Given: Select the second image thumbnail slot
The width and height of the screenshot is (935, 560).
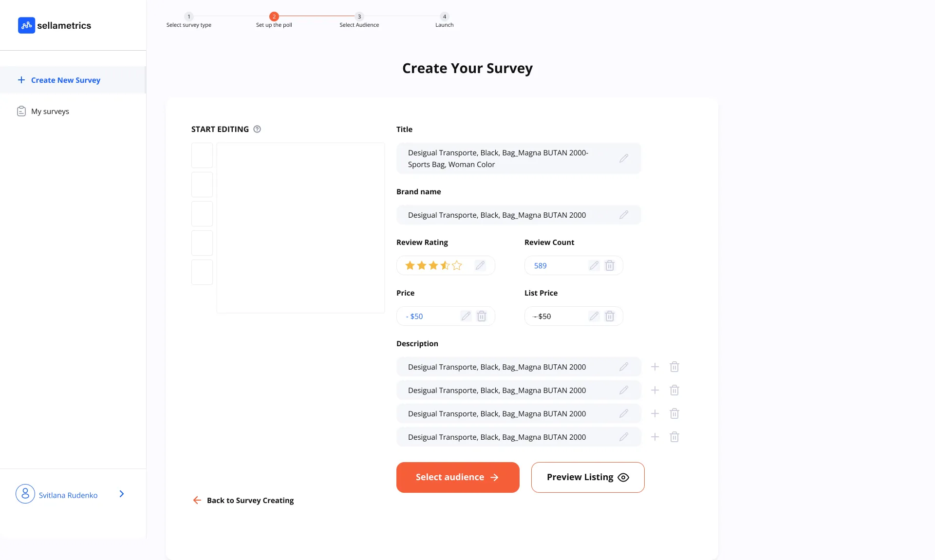Looking at the screenshot, I should click(202, 185).
